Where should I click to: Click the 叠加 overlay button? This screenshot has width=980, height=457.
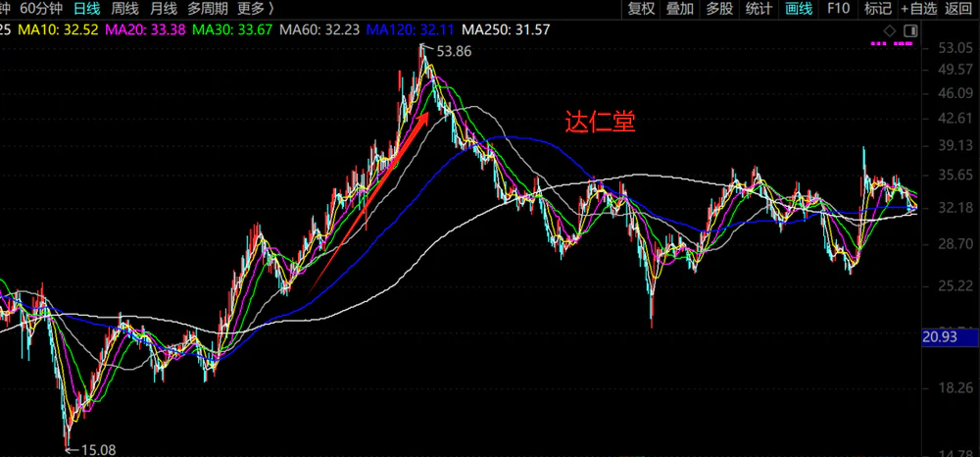(x=680, y=9)
